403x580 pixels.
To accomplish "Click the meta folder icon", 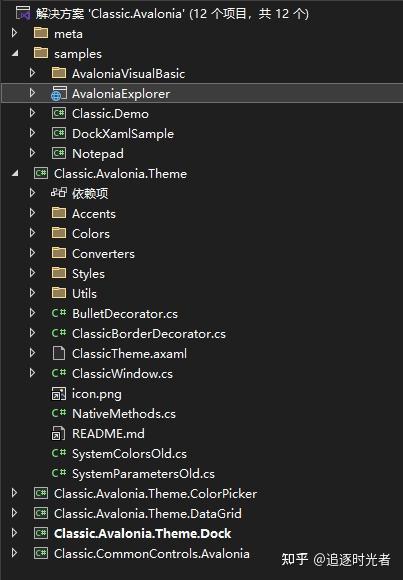I will tap(41, 33).
